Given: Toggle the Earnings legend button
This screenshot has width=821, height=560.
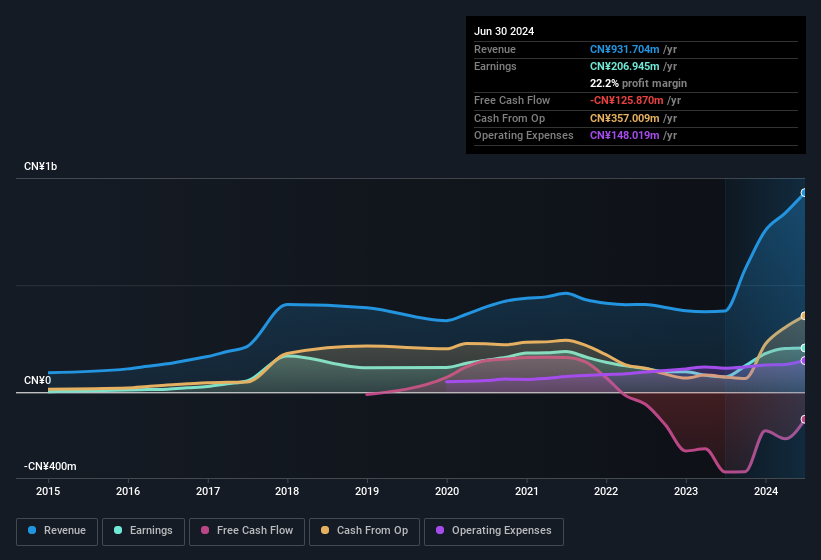Looking at the screenshot, I should click(x=143, y=531).
